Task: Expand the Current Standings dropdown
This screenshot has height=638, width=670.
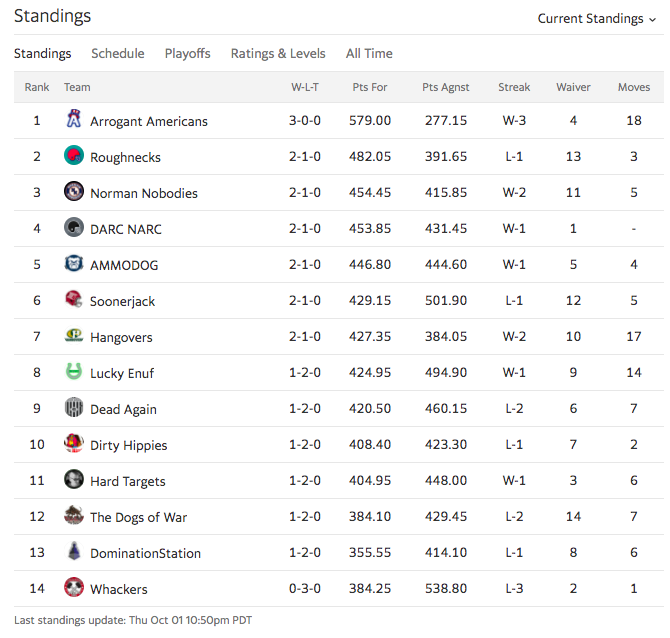Action: click(597, 19)
